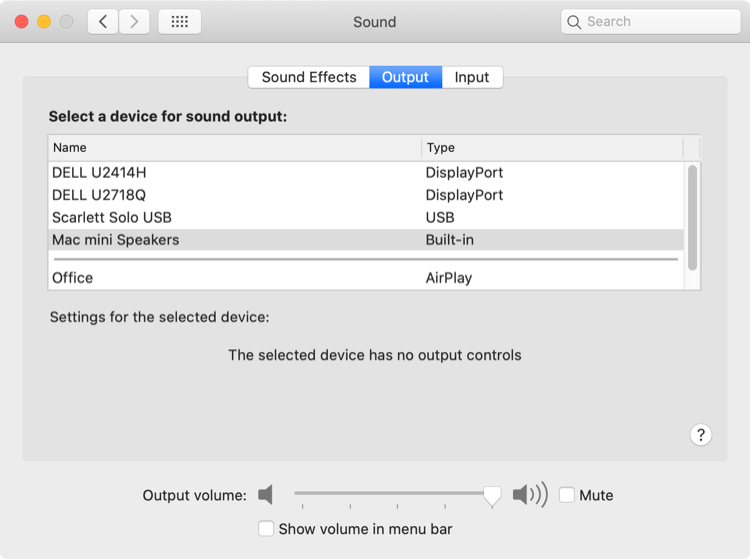Toggle Show volume in menu bar

click(x=266, y=529)
